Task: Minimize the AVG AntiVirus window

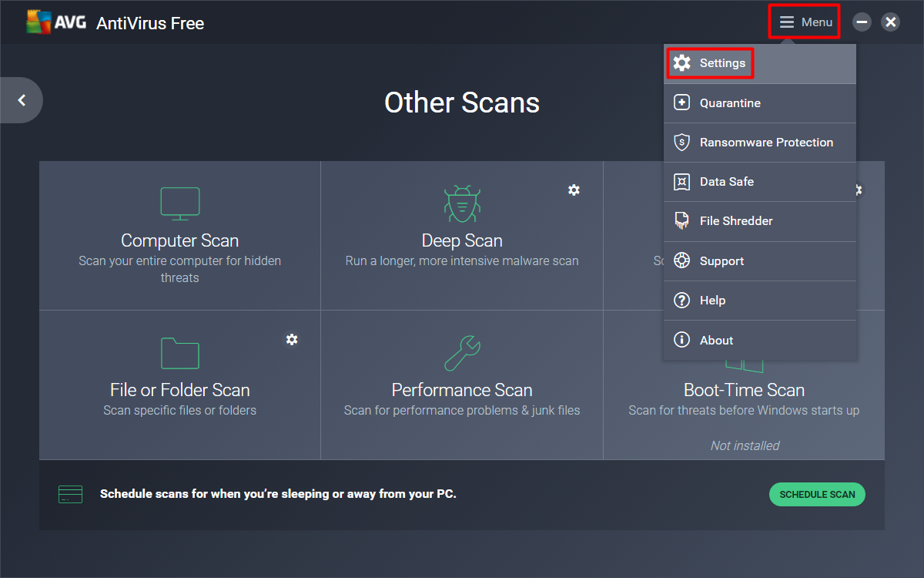Action: click(x=862, y=22)
